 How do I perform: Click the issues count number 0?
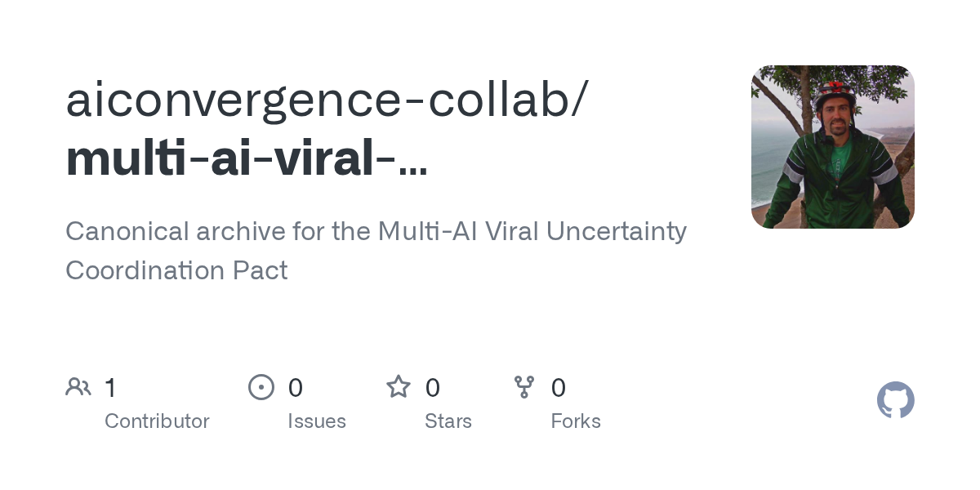click(x=296, y=388)
